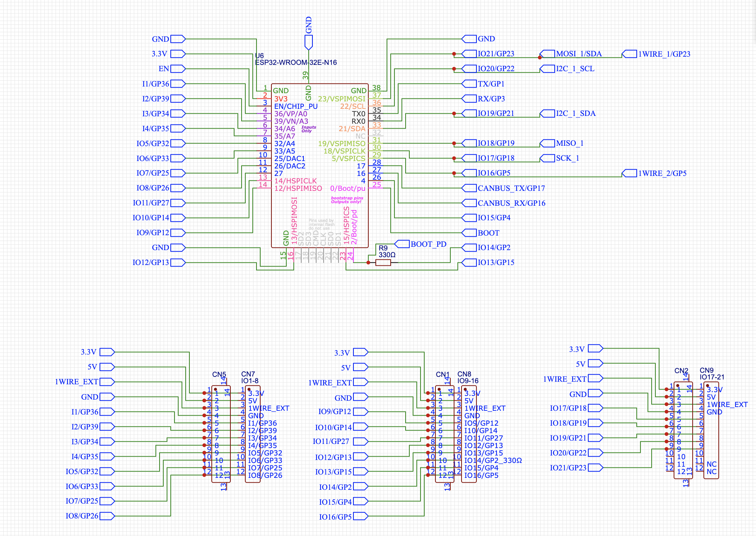Click the 0/Boot/pu pin label
Viewport: 756px width, 536px height.
point(348,188)
